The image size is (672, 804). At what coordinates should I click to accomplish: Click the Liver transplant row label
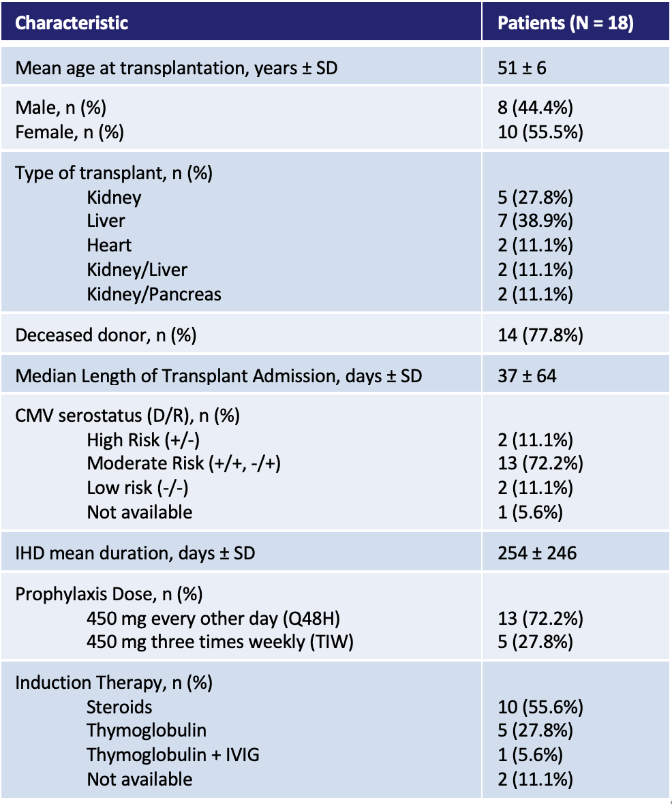(106, 221)
